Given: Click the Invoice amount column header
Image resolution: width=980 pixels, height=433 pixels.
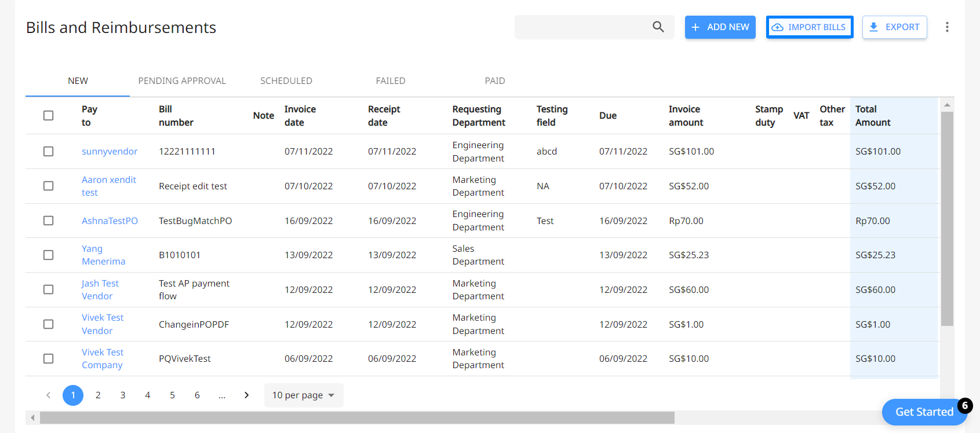Looking at the screenshot, I should pos(686,116).
